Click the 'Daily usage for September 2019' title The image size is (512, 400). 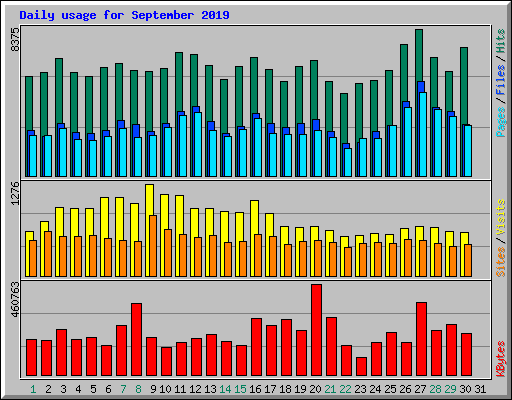(x=124, y=15)
